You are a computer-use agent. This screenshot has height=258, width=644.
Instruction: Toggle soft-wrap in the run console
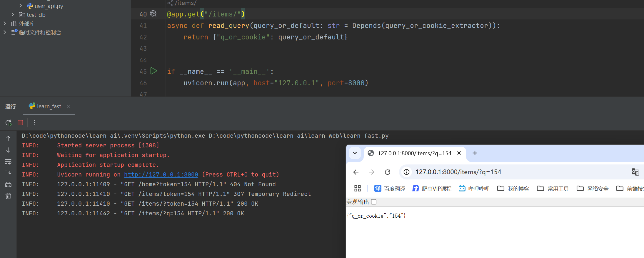tap(8, 162)
